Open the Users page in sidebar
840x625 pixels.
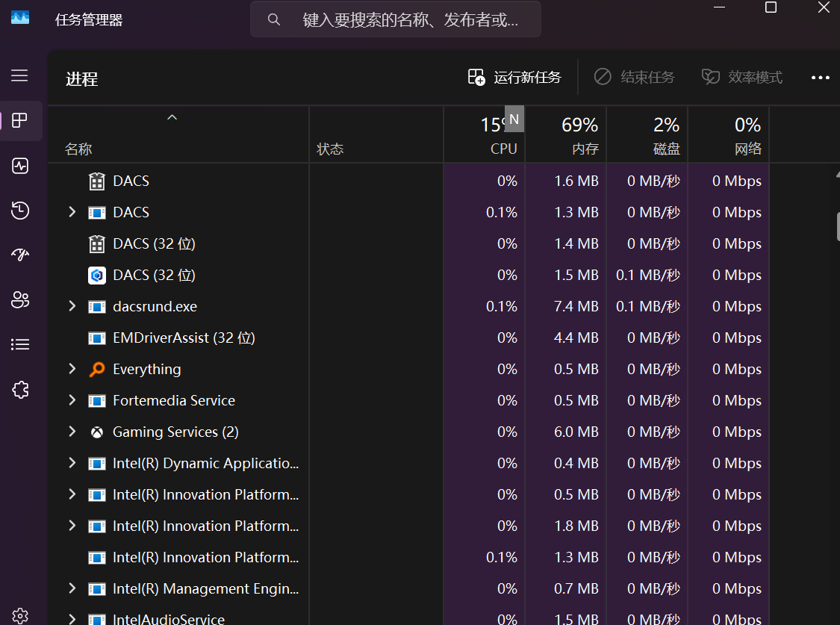coord(20,300)
